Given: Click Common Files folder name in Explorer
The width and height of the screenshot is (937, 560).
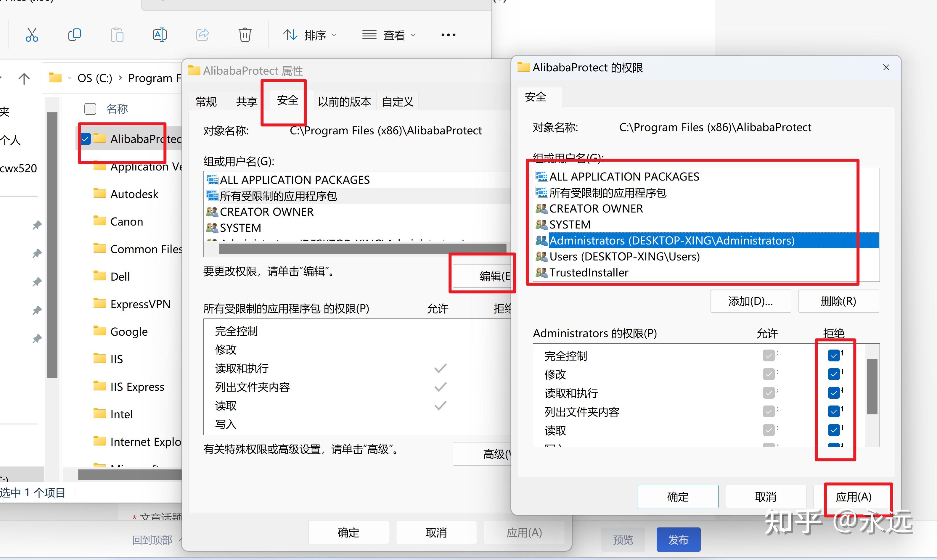Looking at the screenshot, I should [146, 249].
